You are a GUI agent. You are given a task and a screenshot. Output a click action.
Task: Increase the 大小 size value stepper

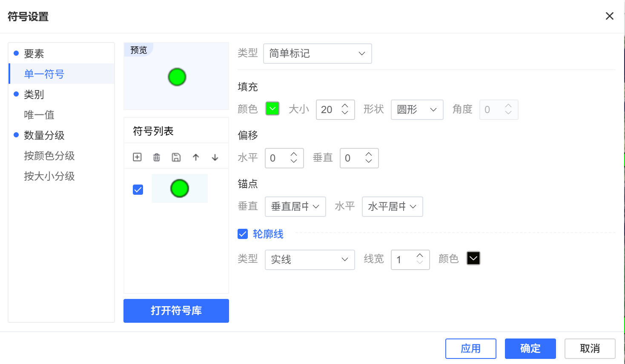[x=345, y=105]
